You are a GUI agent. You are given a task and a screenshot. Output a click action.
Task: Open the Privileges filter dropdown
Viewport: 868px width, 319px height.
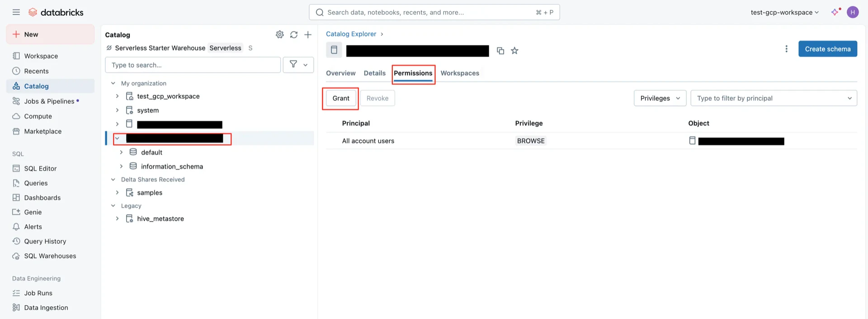pyautogui.click(x=660, y=98)
